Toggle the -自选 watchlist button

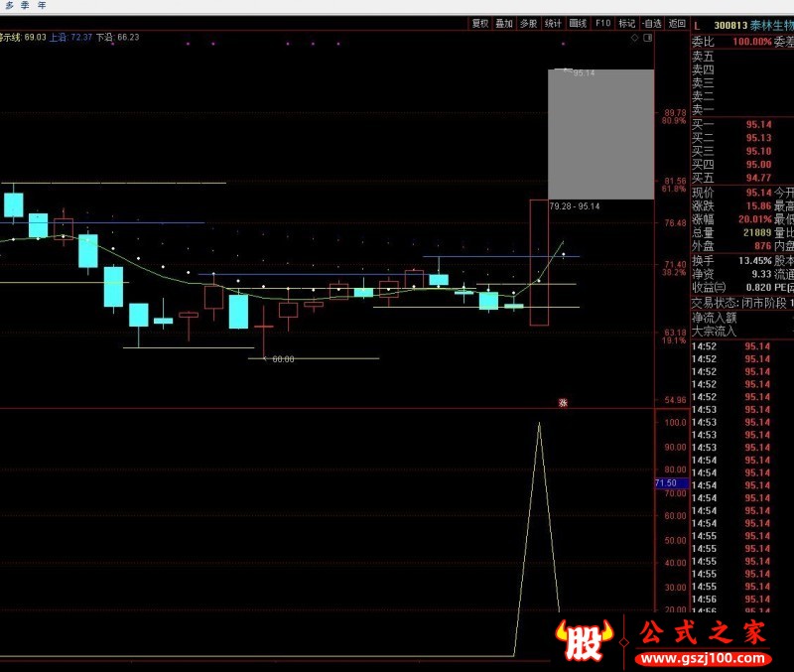(651, 23)
